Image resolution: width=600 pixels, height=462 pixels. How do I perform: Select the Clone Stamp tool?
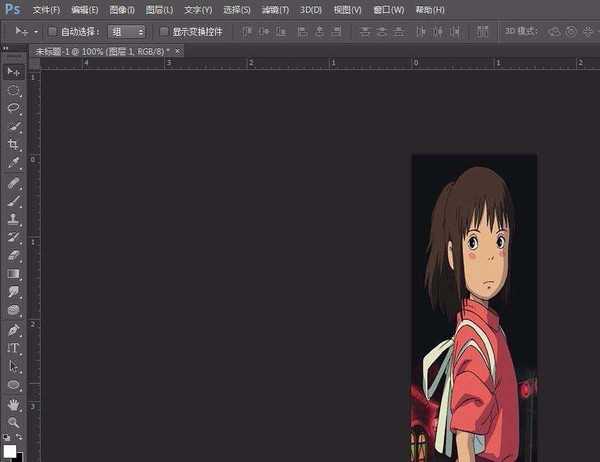tap(14, 218)
